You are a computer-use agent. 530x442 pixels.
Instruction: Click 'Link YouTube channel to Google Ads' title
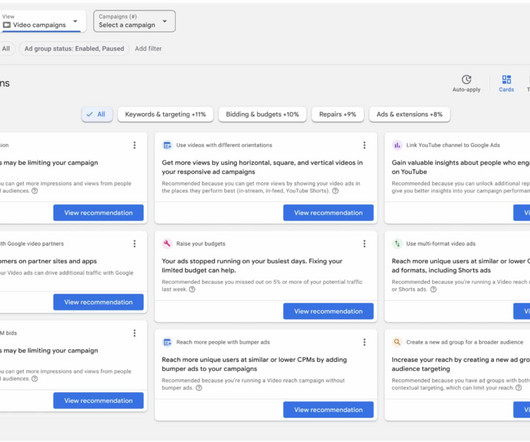pyautogui.click(x=453, y=145)
